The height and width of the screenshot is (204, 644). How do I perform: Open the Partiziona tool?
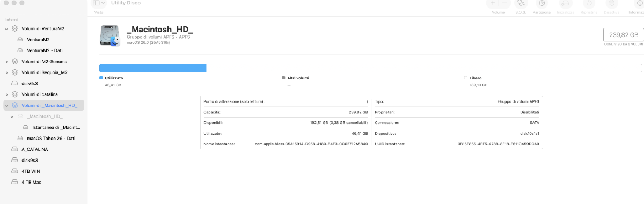pos(541,3)
